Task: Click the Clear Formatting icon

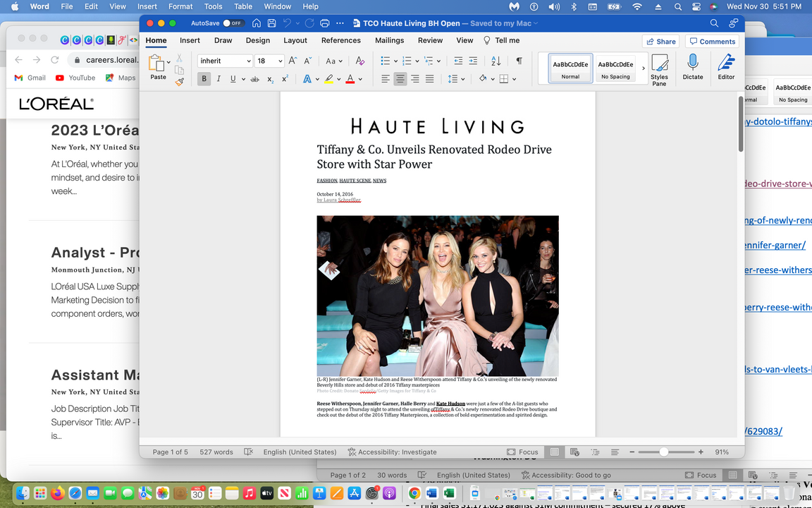Action: [x=359, y=61]
